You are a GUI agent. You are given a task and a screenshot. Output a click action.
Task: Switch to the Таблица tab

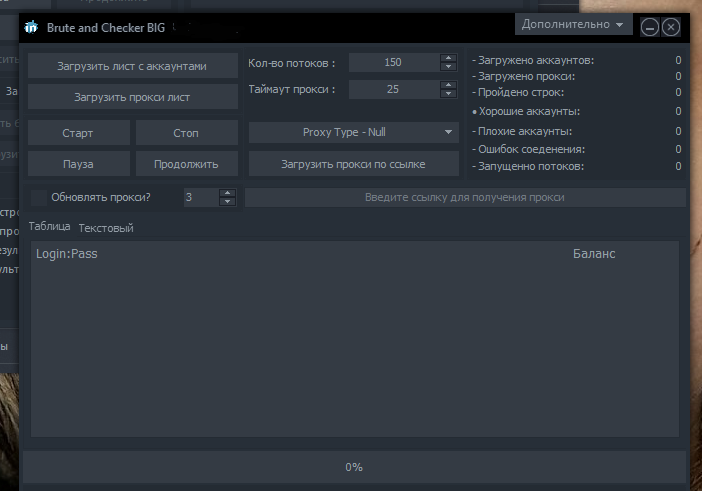49,227
